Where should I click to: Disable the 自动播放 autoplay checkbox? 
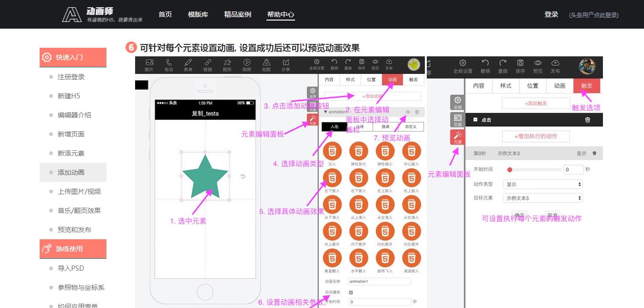click(351, 293)
